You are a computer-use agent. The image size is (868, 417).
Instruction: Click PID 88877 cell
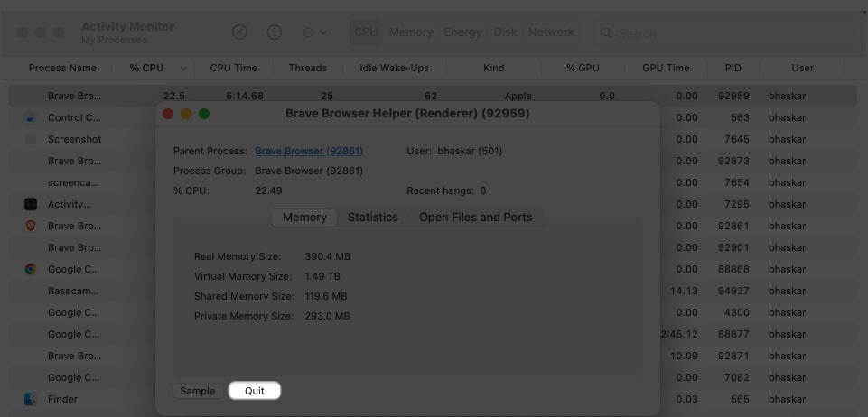point(733,334)
